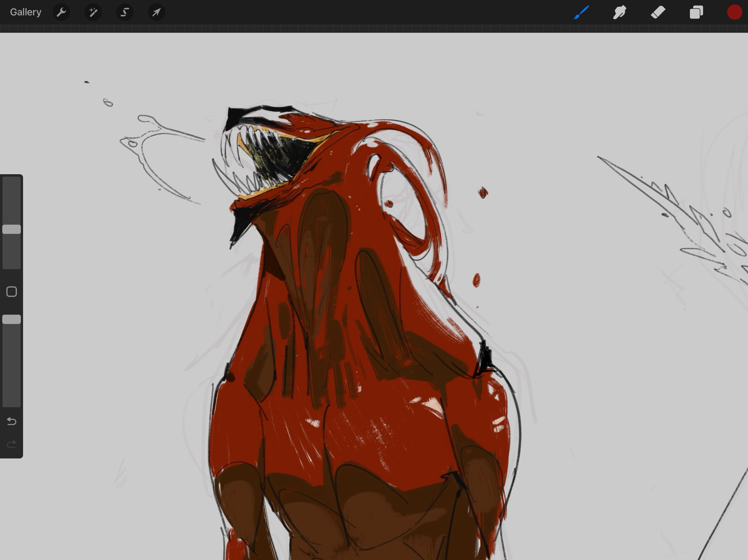Select the Smudge tool
The image size is (748, 560).
click(620, 12)
